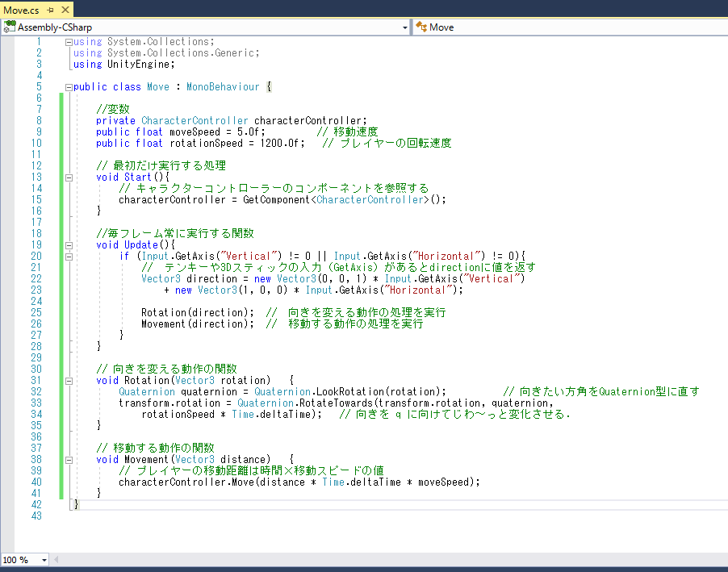Collapse the Move class block
The height and width of the screenshot is (572, 728).
pos(69,87)
